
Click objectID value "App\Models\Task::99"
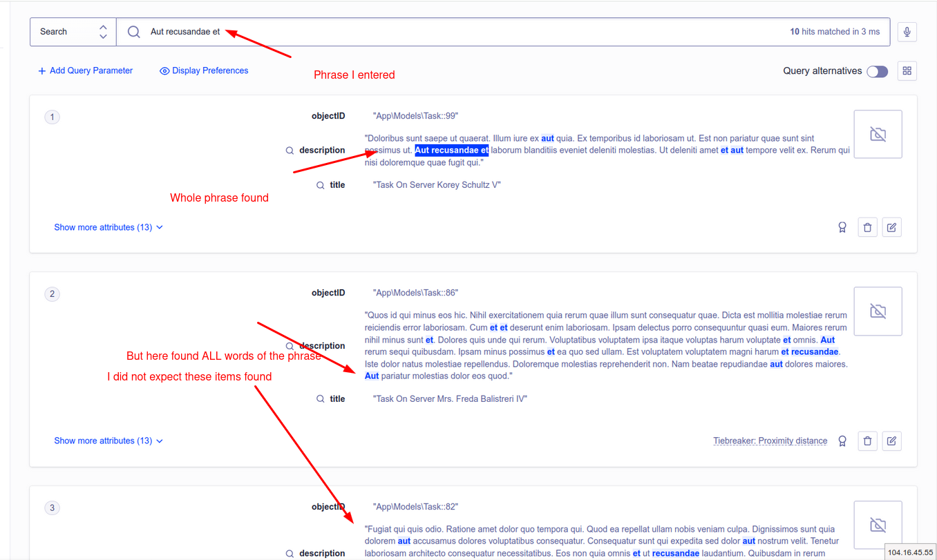pos(415,116)
